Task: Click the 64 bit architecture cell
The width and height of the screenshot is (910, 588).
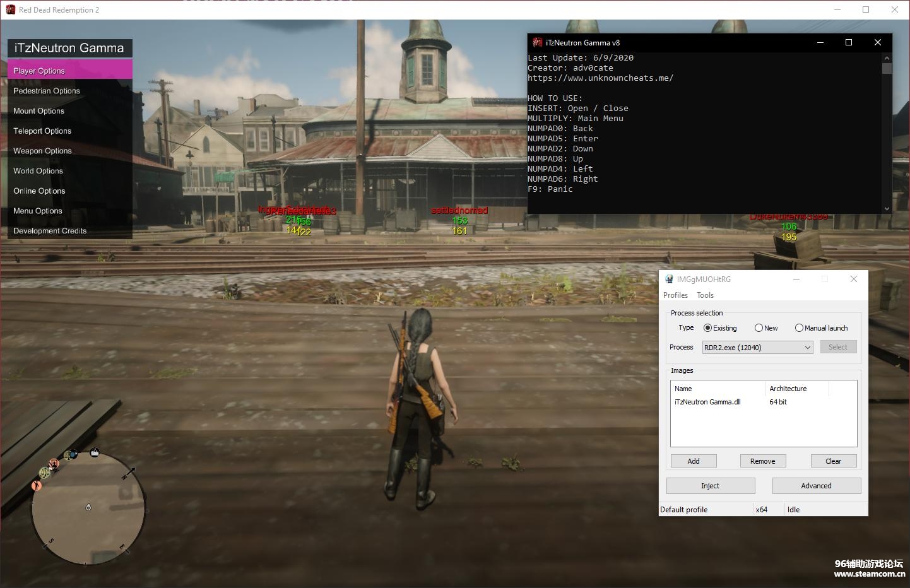Action: click(x=778, y=402)
